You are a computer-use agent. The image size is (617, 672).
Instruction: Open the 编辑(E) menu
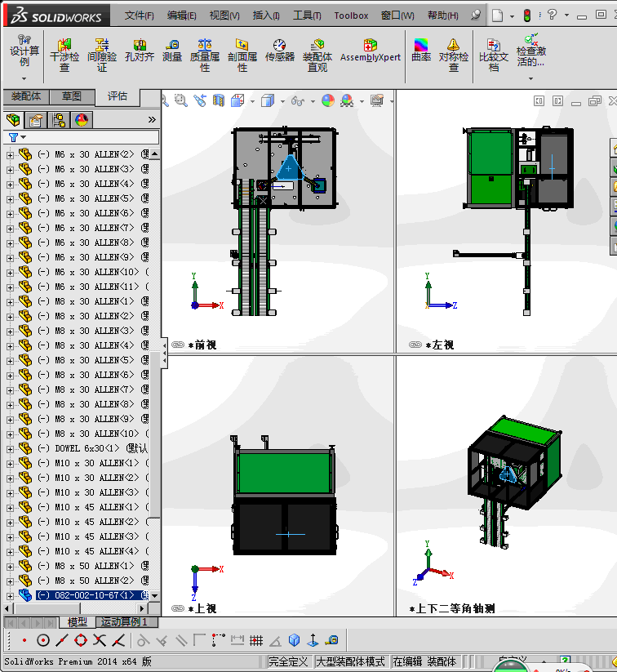coord(182,16)
